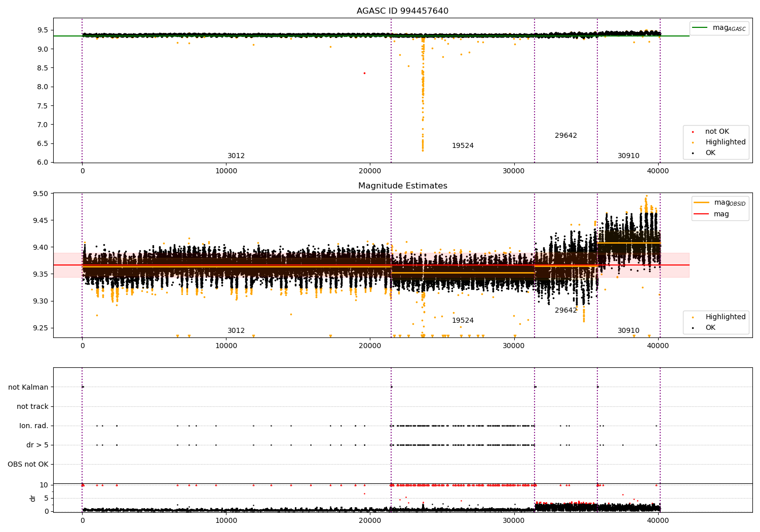Select the black OK legend marker in top plot

coord(693,153)
